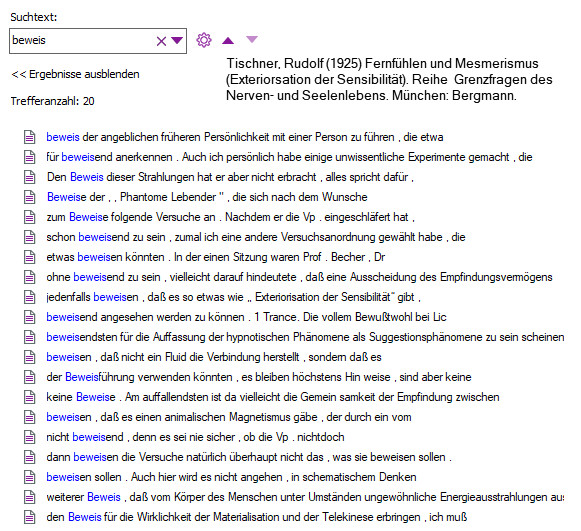Click the Tischner, Rudolf (1925) citation text
Viewport: 581px width, 531px height.
coord(389,79)
